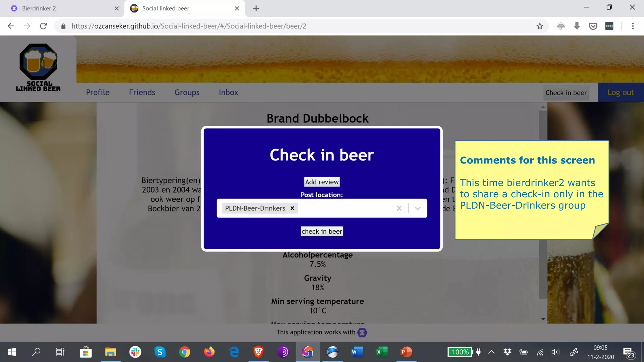This screenshot has width=644, height=362.
Task: Go forward in browser history
Action: tap(27, 26)
